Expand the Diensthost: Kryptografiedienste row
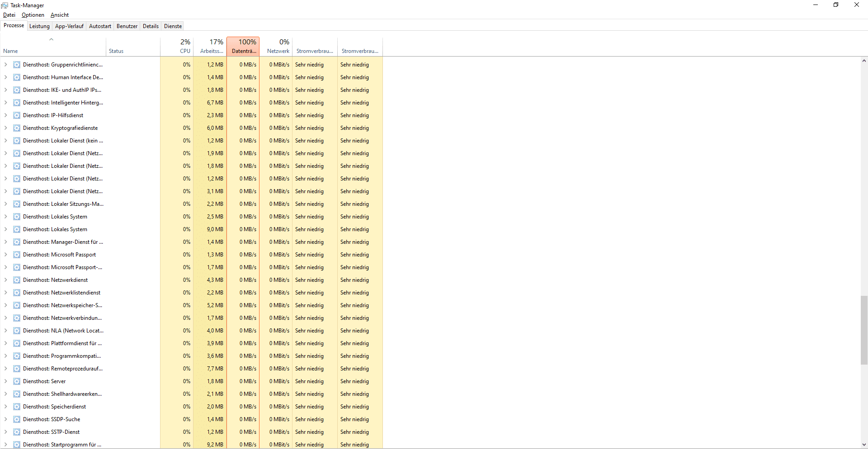 [6, 128]
